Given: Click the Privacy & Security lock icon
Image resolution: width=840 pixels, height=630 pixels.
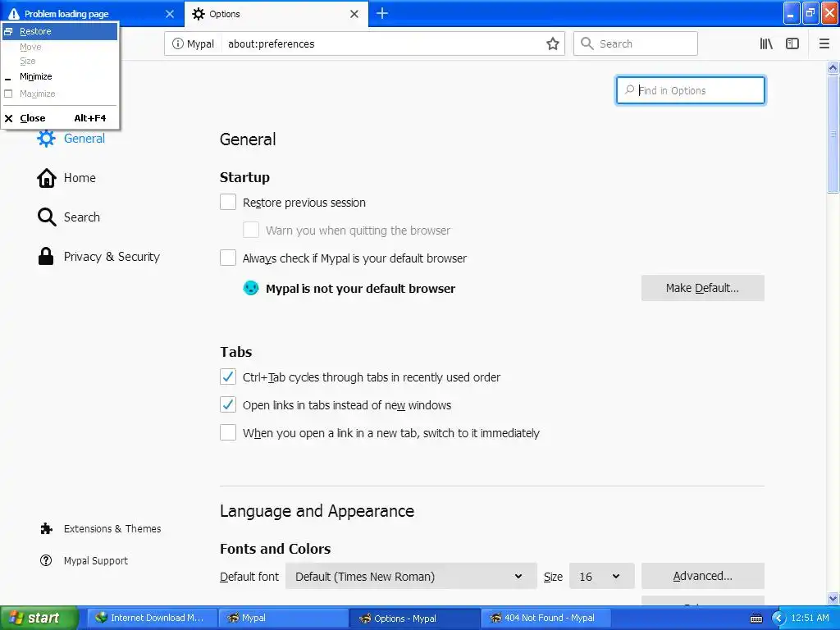Looking at the screenshot, I should pos(46,256).
